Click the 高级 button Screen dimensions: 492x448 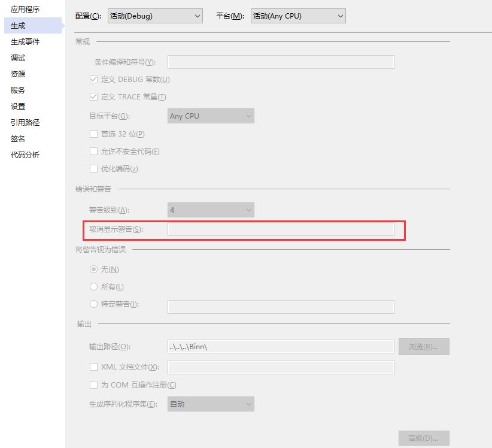[x=424, y=438]
